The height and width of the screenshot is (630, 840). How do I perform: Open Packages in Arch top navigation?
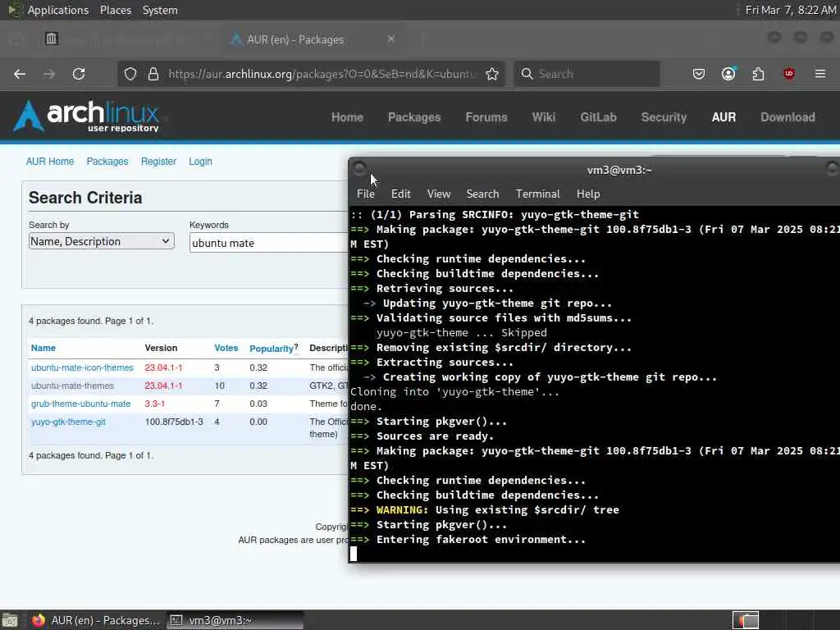click(414, 117)
